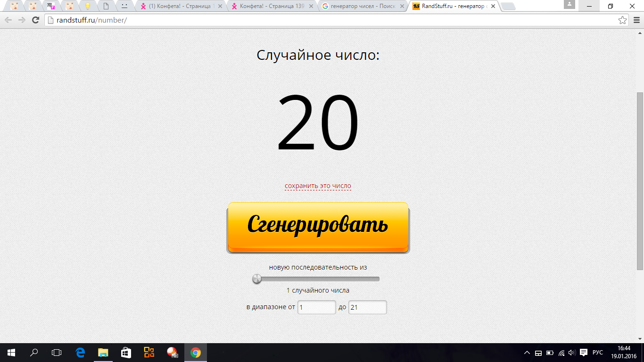Open the Chrome hamburger menu
The width and height of the screenshot is (644, 362).
point(636,20)
